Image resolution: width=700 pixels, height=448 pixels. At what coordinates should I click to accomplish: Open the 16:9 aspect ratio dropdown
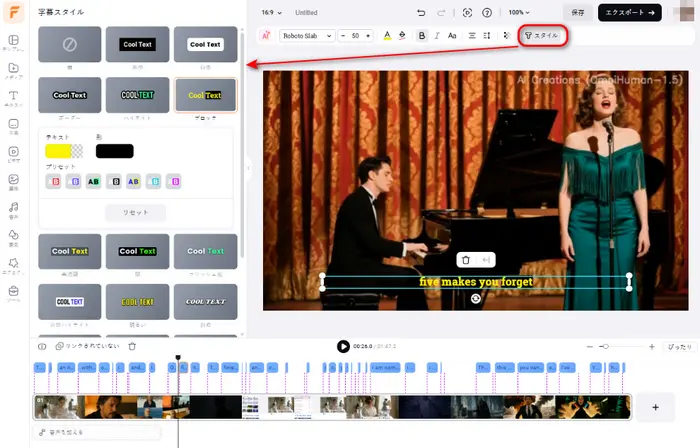271,13
